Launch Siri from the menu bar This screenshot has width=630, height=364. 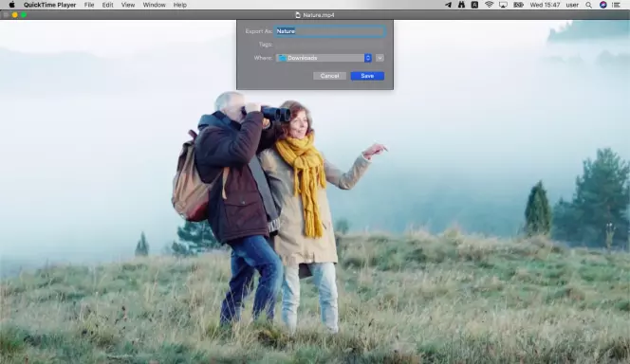point(602,5)
